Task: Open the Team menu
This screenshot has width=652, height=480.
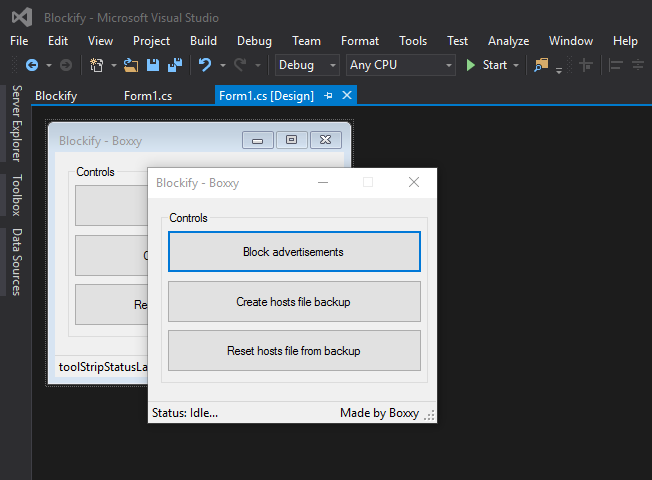Action: point(306,41)
